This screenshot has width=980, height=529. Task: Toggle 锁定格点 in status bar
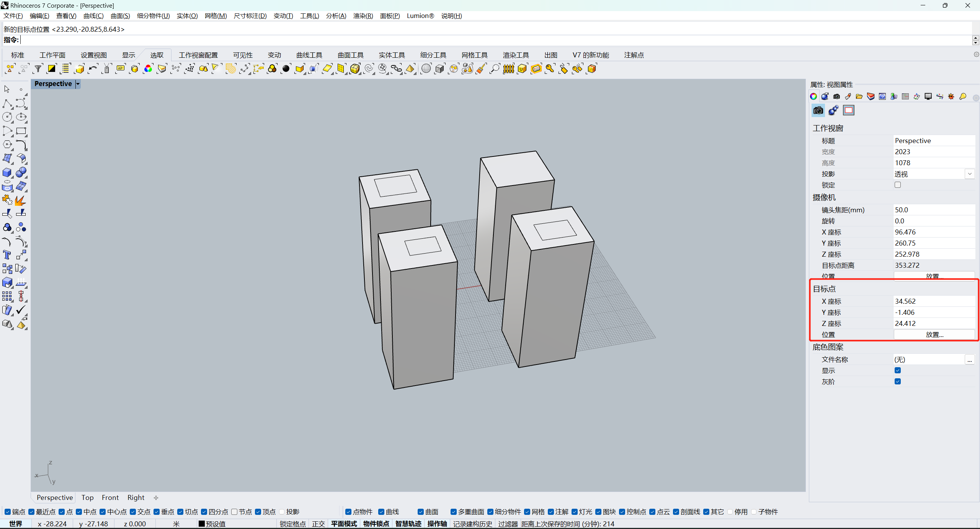(x=292, y=524)
